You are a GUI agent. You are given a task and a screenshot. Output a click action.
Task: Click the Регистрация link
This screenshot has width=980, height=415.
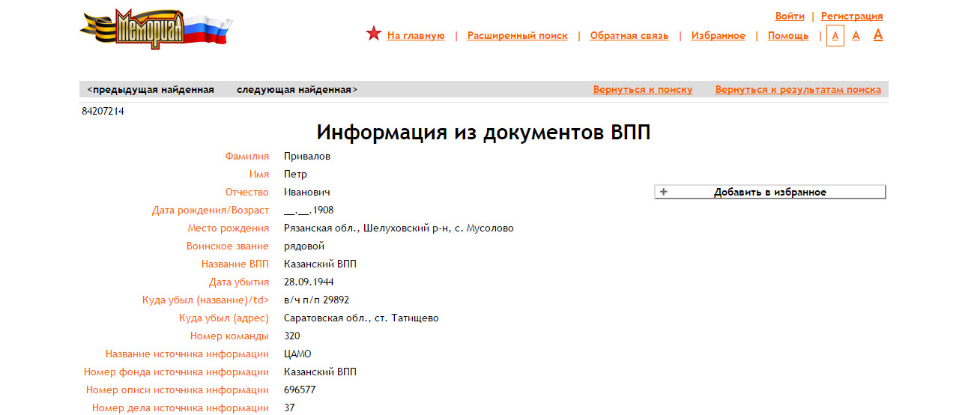click(852, 16)
